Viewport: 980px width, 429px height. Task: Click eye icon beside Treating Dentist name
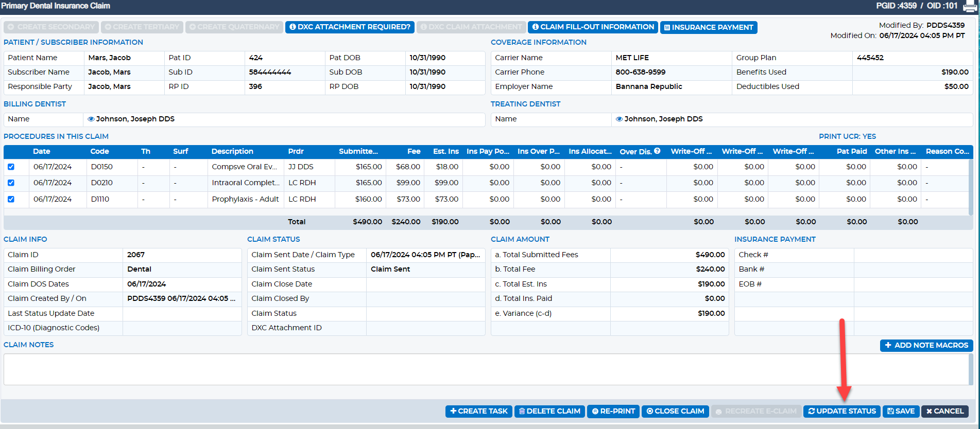(x=620, y=119)
